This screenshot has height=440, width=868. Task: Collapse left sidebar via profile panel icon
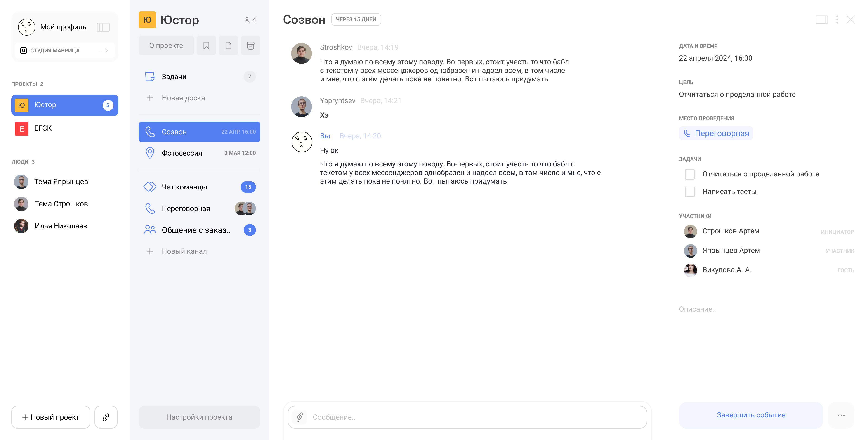103,27
